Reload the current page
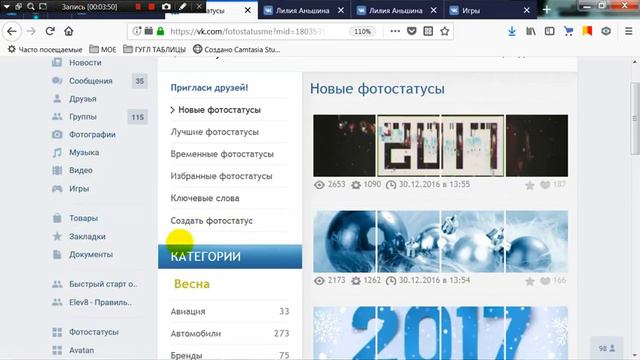The image size is (640, 360). click(x=50, y=31)
